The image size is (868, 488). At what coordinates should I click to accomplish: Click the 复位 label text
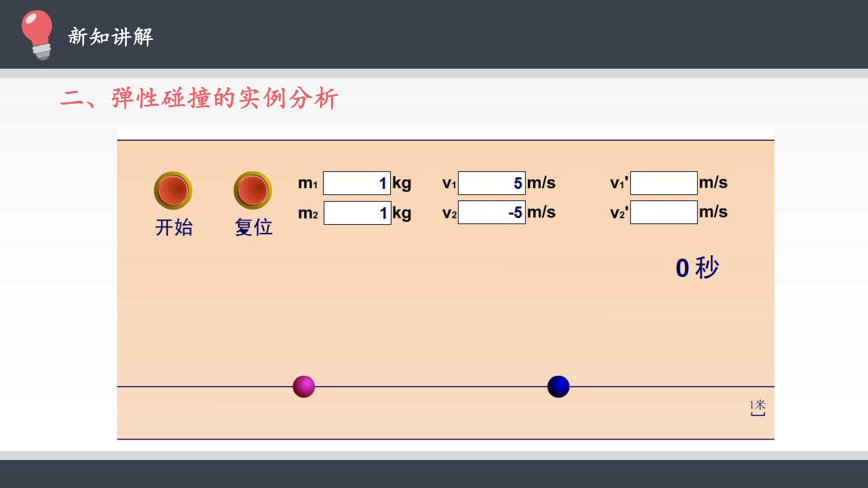click(253, 227)
